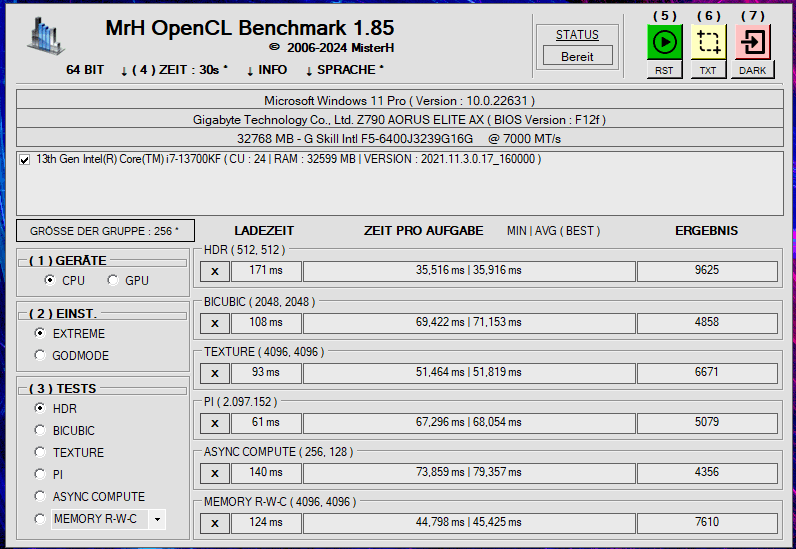This screenshot has width=796, height=549.
Task: Click PI timing 67,296 ms | 68,054 ms
Action: [x=469, y=423]
